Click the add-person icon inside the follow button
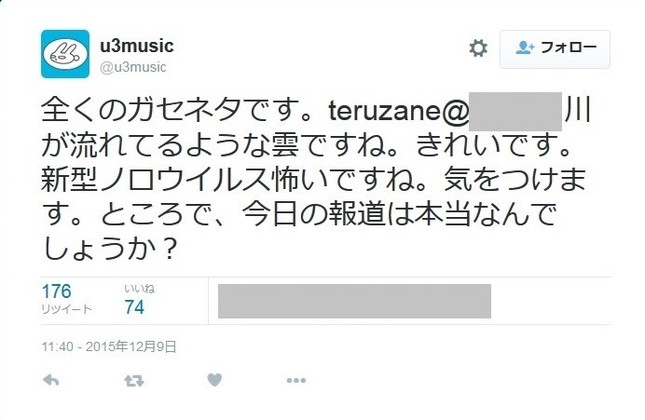 coord(526,48)
